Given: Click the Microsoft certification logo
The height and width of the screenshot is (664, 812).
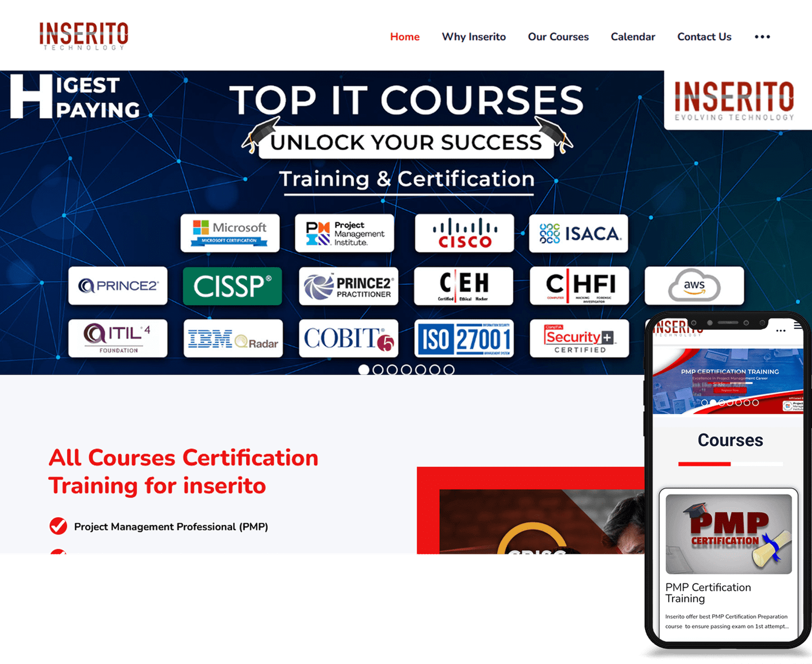Looking at the screenshot, I should point(230,233).
